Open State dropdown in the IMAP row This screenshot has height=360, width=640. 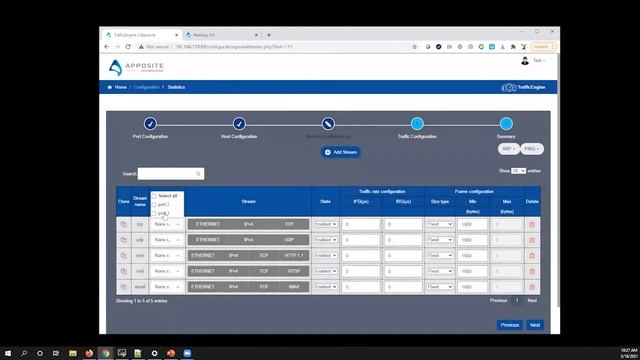coord(326,287)
